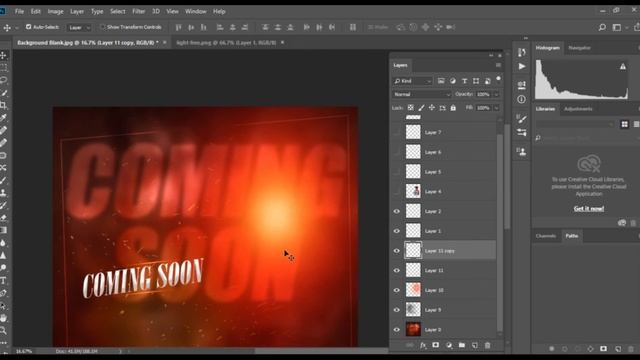Lock transparent pixels of the layer
Image resolution: width=640 pixels, height=360 pixels.
[411, 108]
